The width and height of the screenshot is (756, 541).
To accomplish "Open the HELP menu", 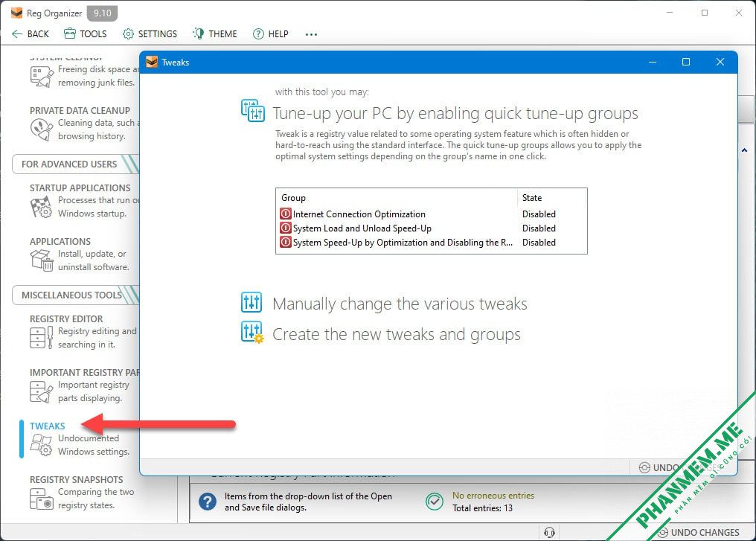I will (271, 33).
